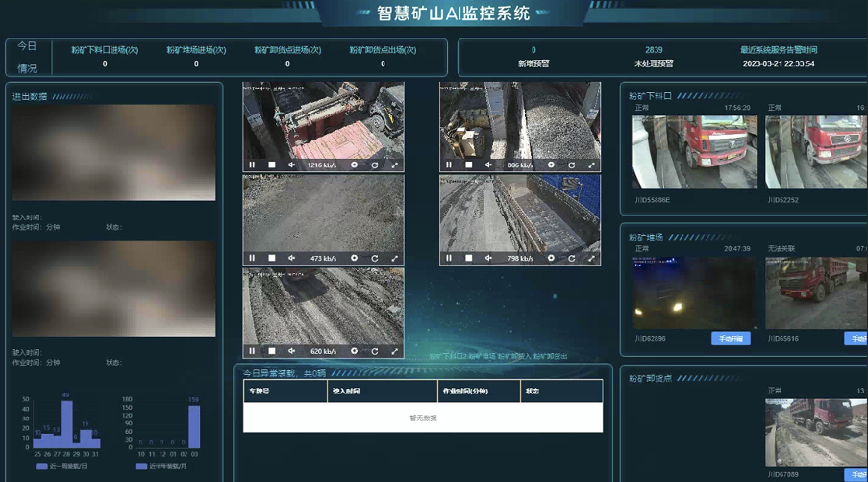
Task: Toggle the 近一周装载/日 chart legend
Action: click(61, 466)
